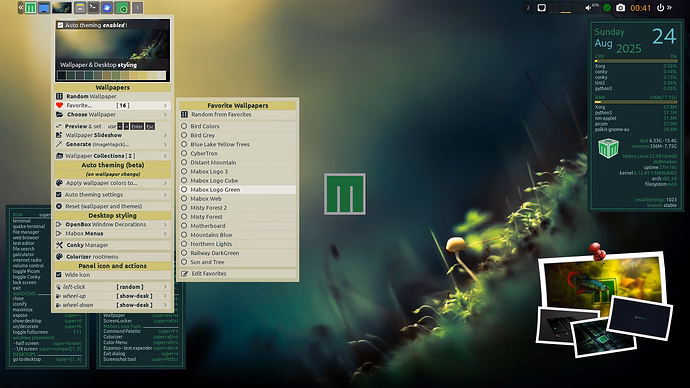The height and width of the screenshot is (388, 690).
Task: Collapse left panel with double-chevron
Action: click(21, 7)
